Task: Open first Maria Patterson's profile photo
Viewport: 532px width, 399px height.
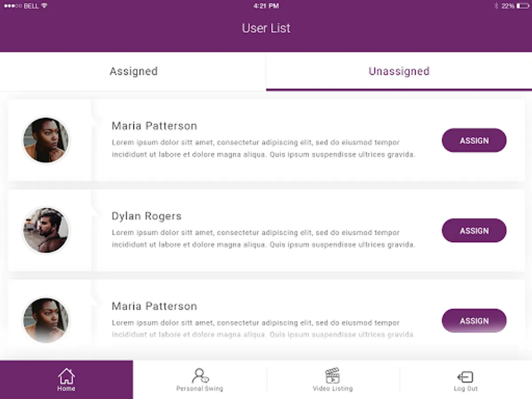Action: pos(46,140)
